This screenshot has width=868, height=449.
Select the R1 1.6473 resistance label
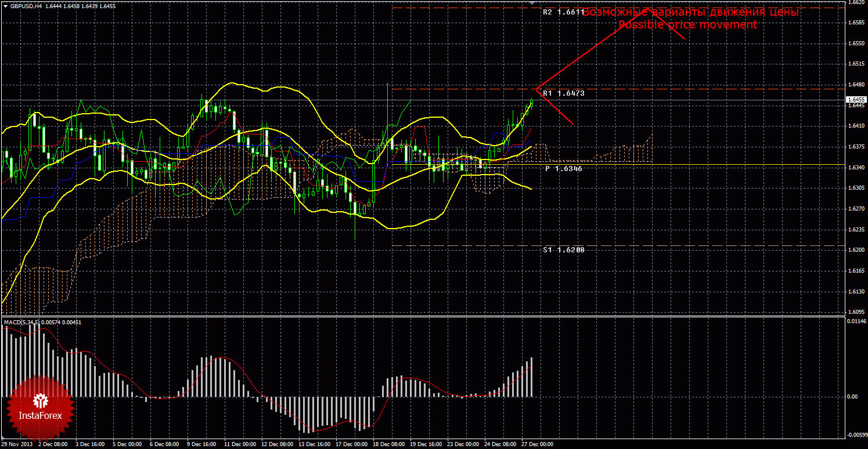563,93
